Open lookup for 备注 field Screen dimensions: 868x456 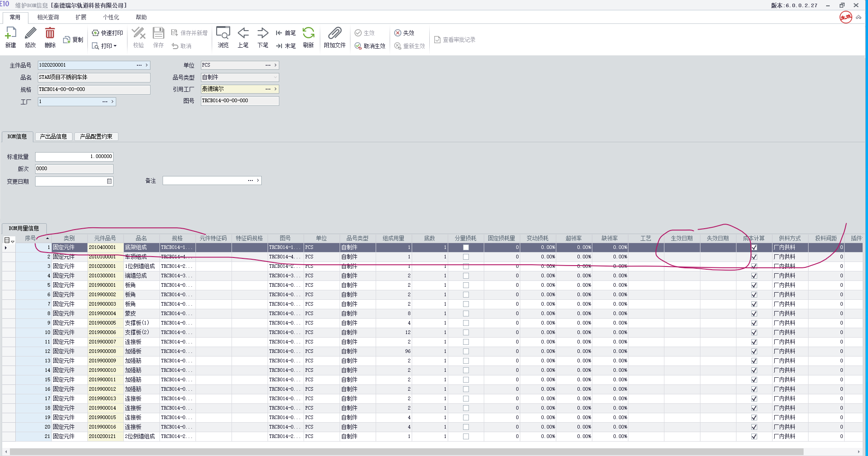pyautogui.click(x=250, y=181)
